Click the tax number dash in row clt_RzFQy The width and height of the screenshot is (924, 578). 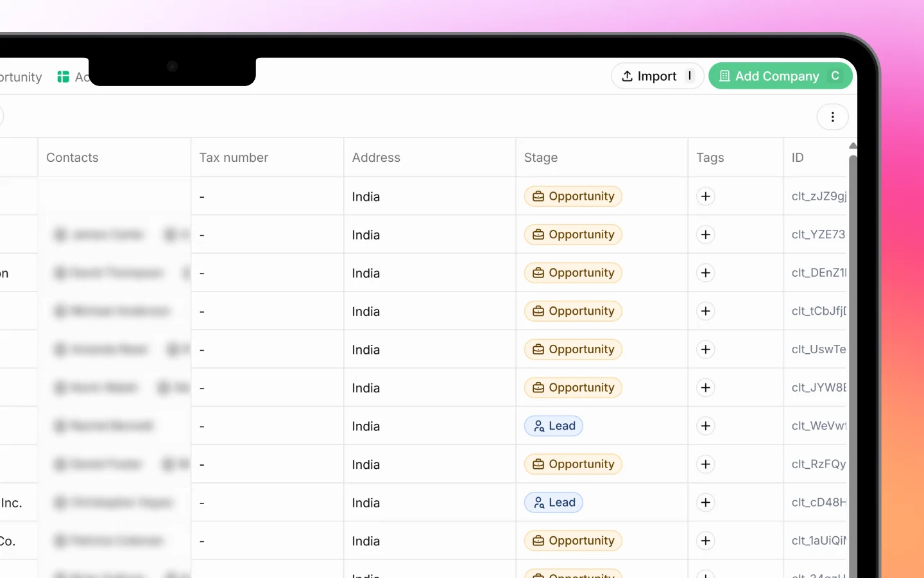pos(202,465)
